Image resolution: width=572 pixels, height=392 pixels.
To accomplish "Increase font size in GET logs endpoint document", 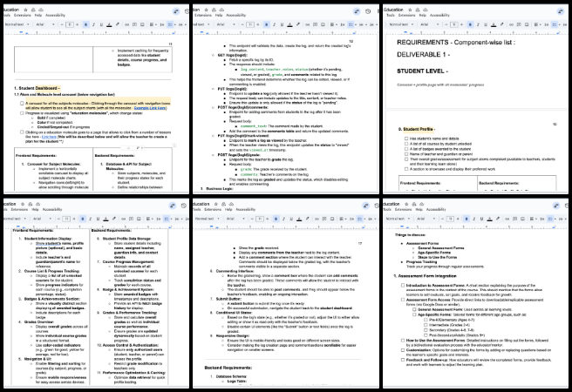I will (x=257, y=24).
